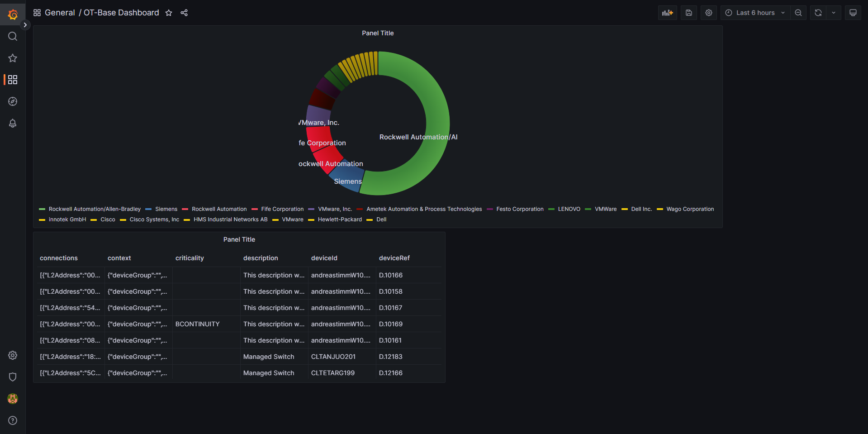Screen dimensions: 868x434
Task: Sort table by deviceRef column header
Action: [394, 258]
